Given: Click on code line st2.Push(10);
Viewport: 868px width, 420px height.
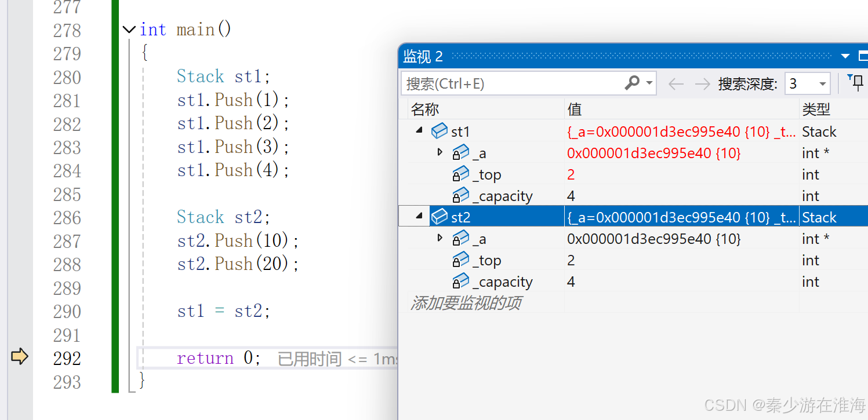Looking at the screenshot, I should tap(238, 240).
